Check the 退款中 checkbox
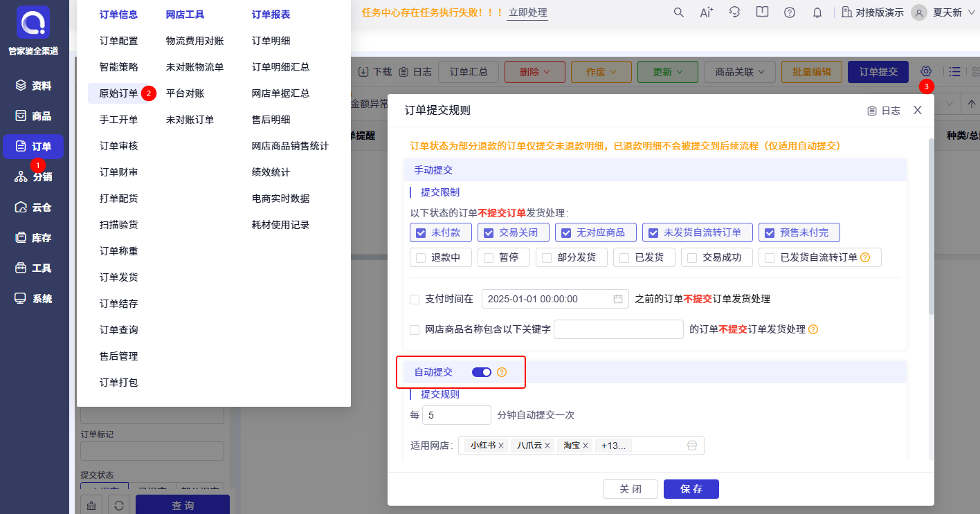 (421, 257)
